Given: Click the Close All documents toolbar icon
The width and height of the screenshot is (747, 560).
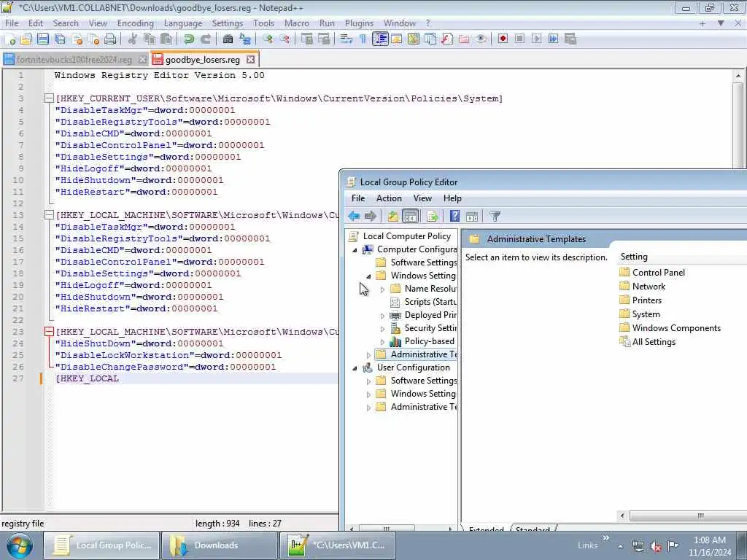Looking at the screenshot, I should tap(94, 39).
